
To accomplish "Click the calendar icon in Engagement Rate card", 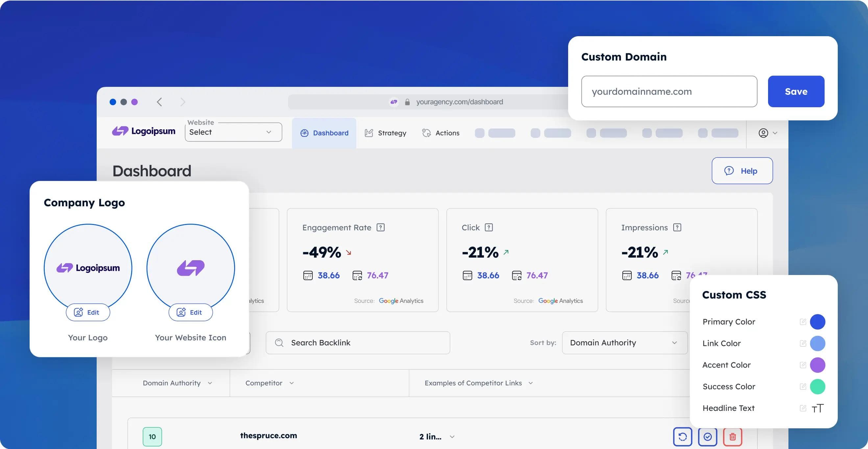I will [308, 276].
